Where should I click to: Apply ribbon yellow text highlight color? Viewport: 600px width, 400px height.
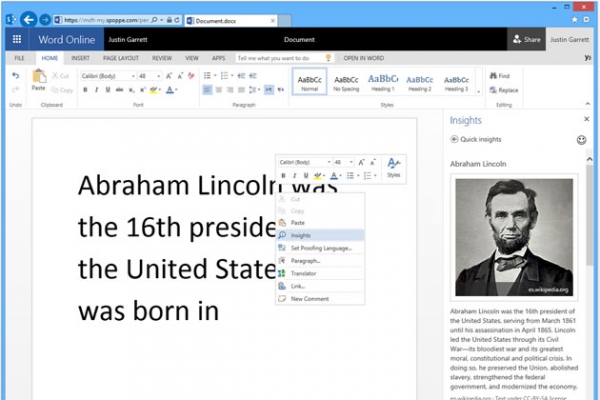coord(153,90)
